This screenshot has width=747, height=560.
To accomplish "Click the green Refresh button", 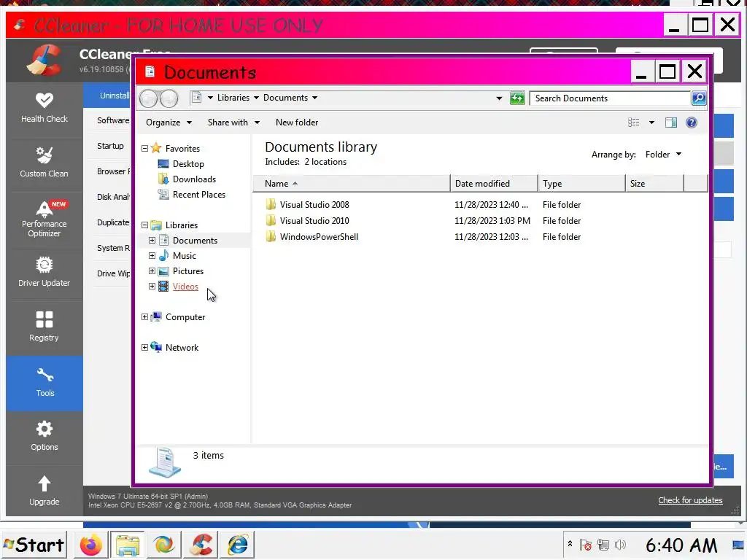I will point(517,98).
